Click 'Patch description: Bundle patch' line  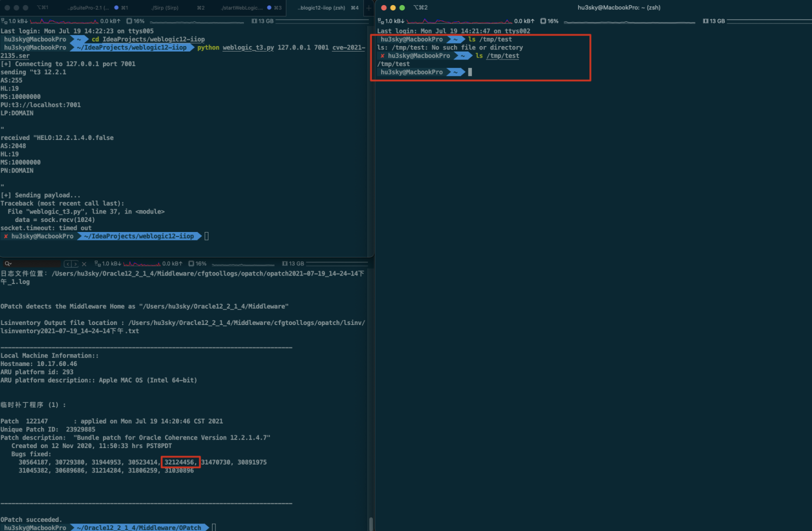click(x=135, y=437)
